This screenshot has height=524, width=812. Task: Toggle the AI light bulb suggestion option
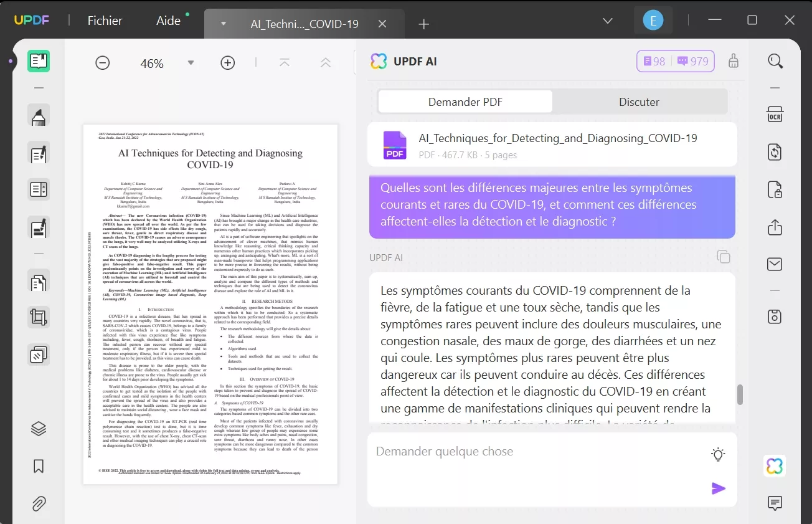pyautogui.click(x=717, y=454)
